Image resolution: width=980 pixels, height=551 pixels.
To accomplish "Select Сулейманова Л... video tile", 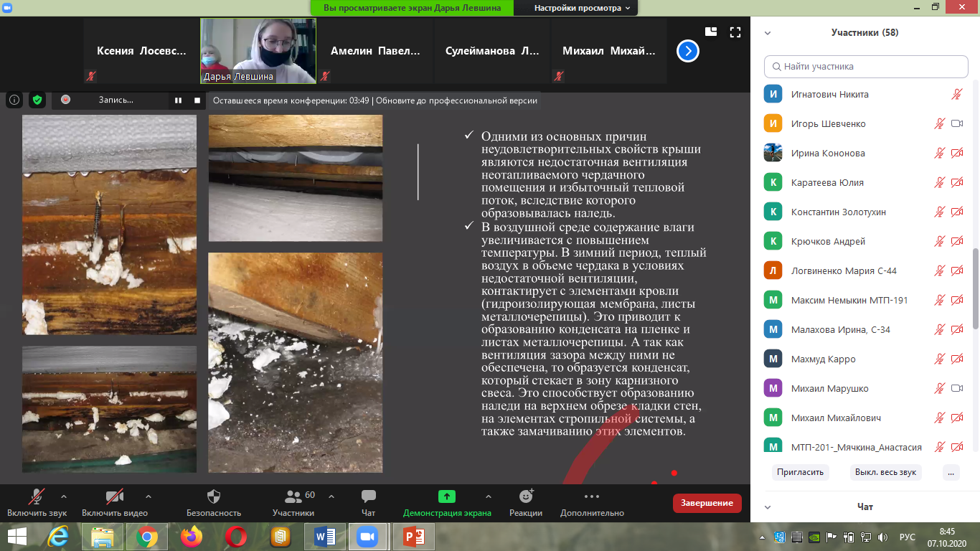I will [491, 51].
